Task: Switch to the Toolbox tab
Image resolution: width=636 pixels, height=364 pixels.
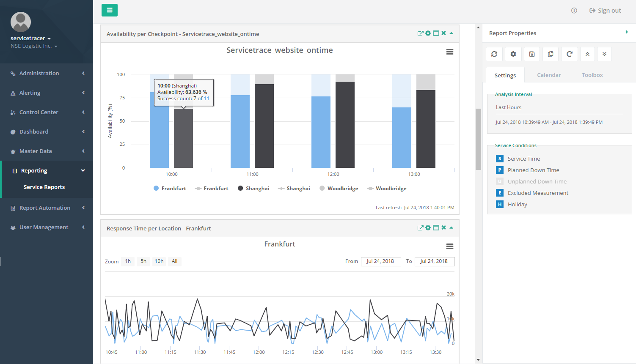Action: (x=592, y=75)
